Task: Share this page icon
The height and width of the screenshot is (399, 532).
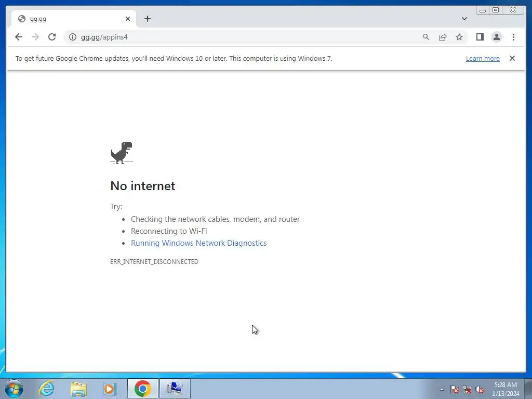Action: (x=443, y=37)
